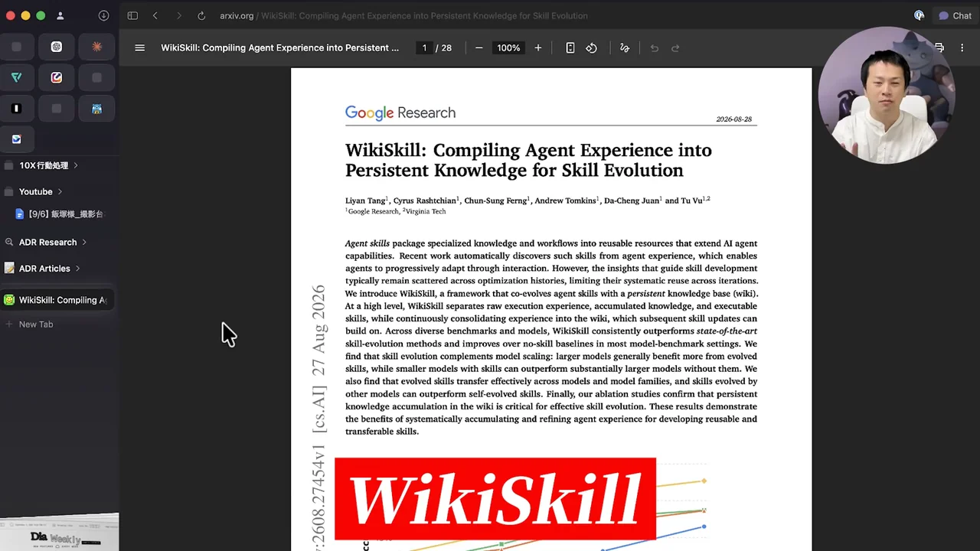Zoom in the PDF with plus button
The height and width of the screenshot is (551, 980).
coord(538,47)
